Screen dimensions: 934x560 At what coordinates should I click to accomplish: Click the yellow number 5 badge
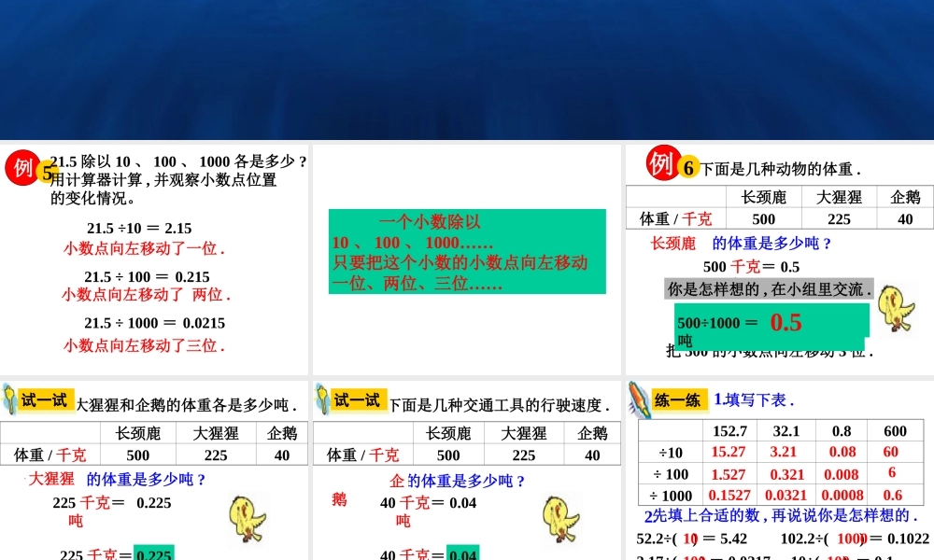pyautogui.click(x=48, y=174)
